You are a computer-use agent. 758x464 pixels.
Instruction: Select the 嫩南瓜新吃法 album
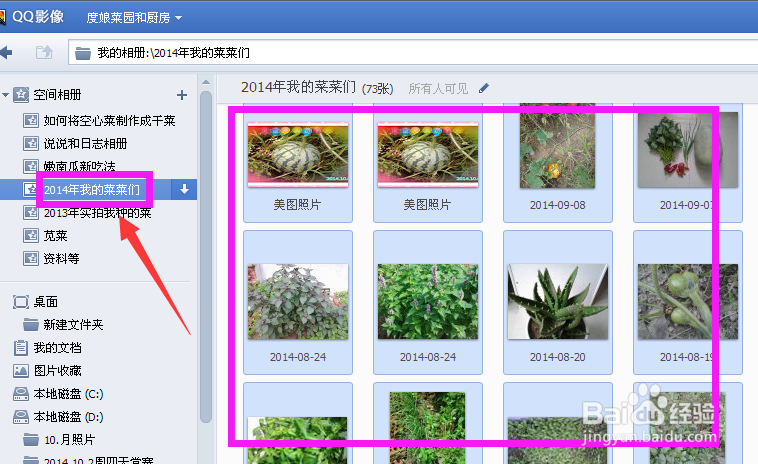coord(79,166)
